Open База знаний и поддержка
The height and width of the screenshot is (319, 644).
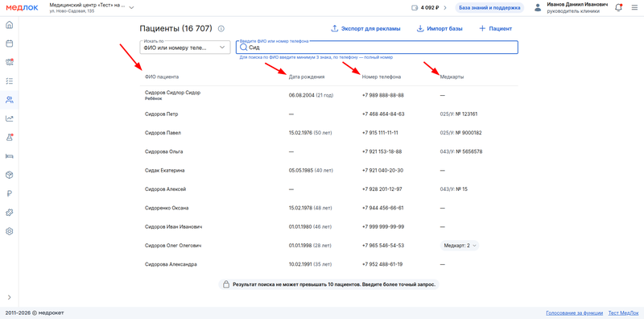tap(489, 7)
